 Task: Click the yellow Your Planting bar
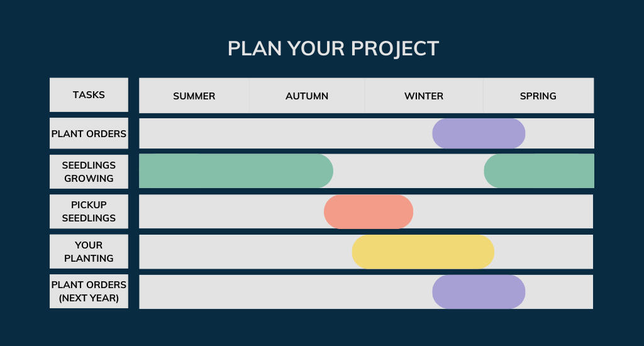(x=423, y=252)
